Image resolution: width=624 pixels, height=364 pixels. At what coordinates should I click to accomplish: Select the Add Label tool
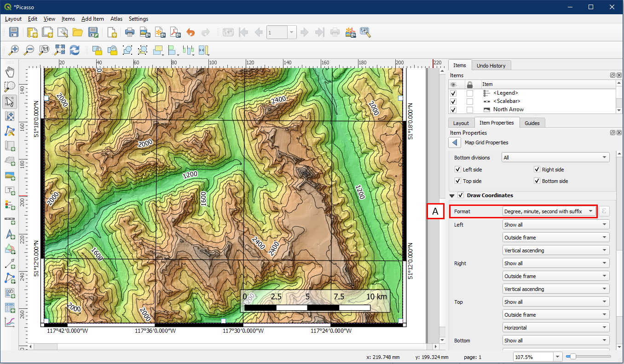(10, 190)
